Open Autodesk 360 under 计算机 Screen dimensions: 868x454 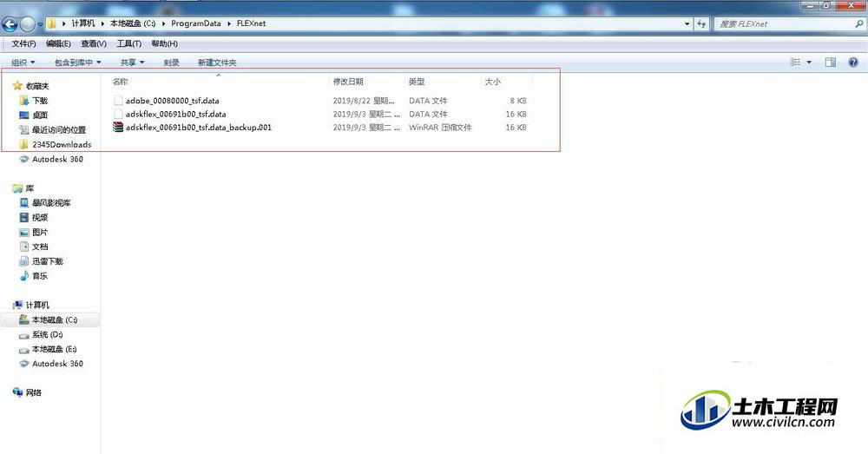click(57, 364)
